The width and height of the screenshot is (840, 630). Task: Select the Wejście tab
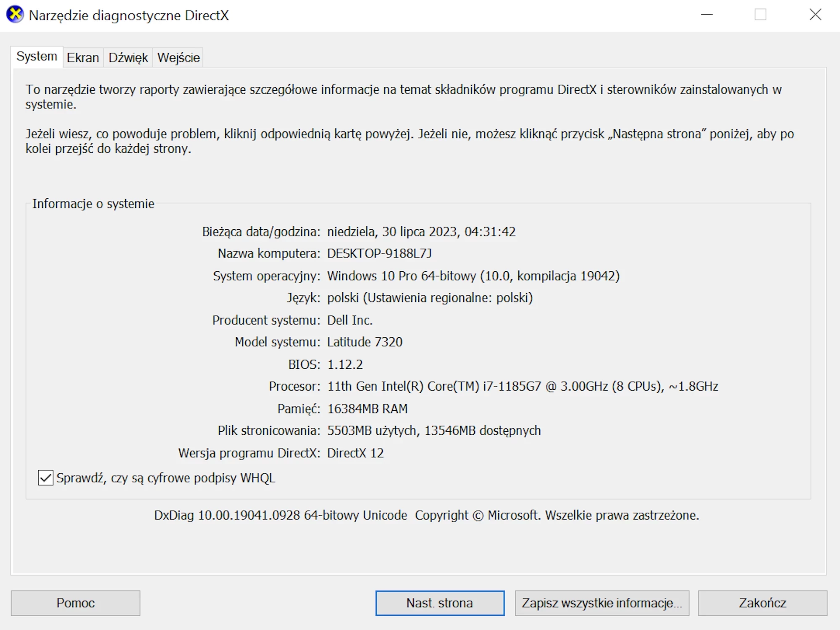click(178, 58)
